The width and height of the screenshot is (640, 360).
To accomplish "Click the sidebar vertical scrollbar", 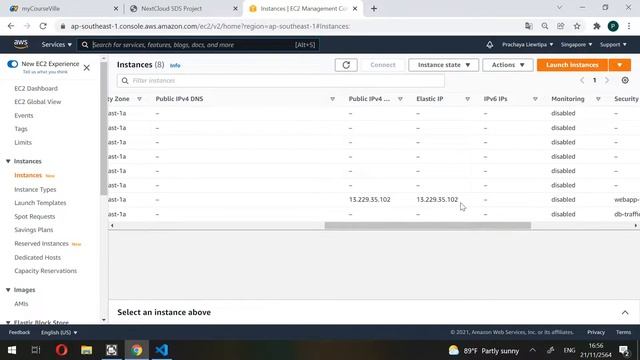I will click(104, 129).
